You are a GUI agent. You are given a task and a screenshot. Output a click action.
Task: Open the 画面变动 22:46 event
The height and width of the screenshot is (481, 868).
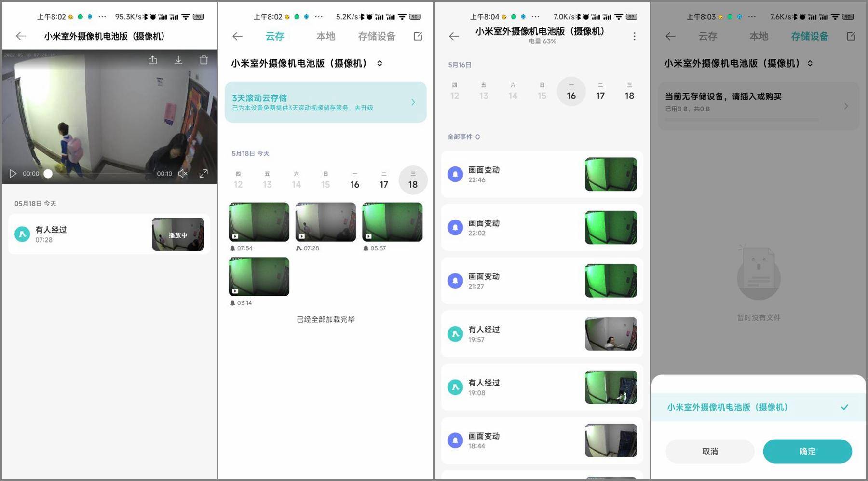(542, 175)
